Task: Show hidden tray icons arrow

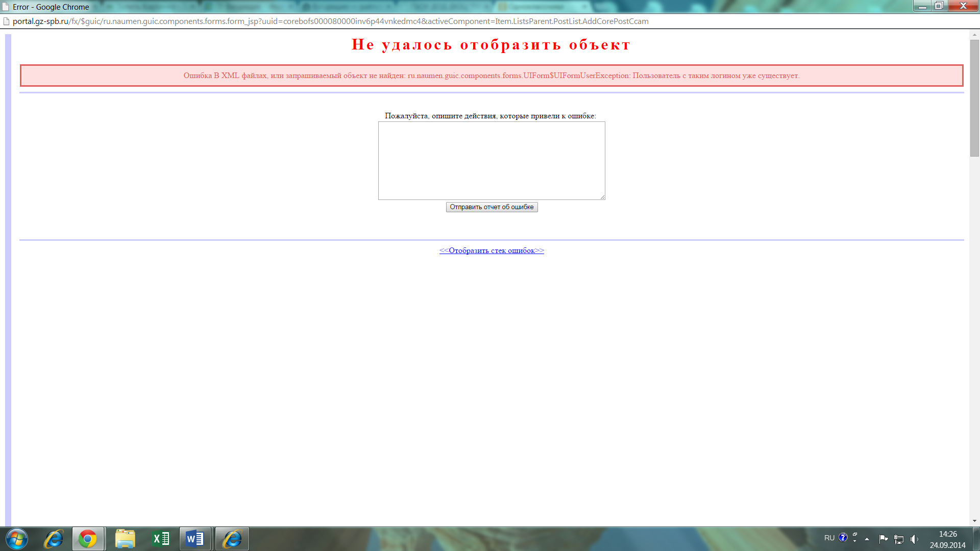Action: point(867,539)
